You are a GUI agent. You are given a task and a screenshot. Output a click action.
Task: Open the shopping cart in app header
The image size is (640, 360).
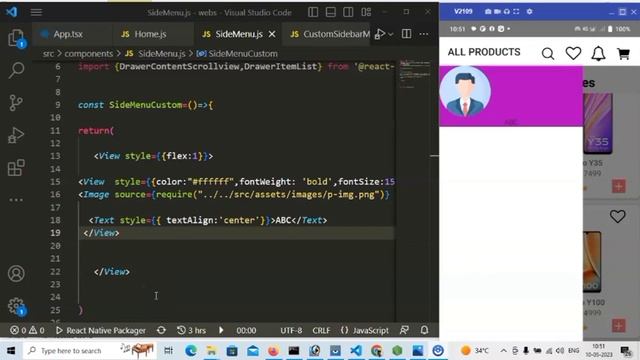(623, 53)
